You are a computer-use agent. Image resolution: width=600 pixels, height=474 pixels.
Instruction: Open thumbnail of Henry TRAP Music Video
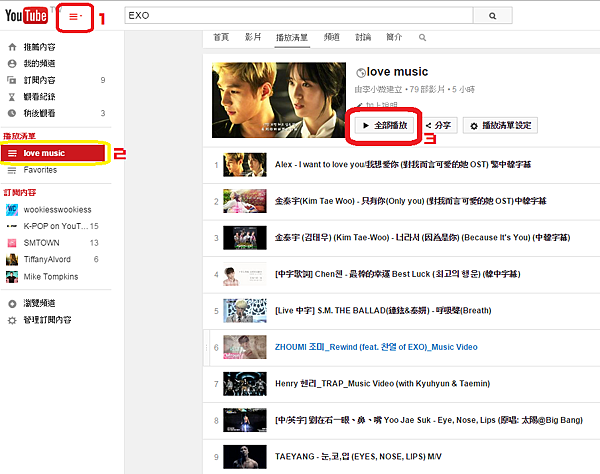245,384
